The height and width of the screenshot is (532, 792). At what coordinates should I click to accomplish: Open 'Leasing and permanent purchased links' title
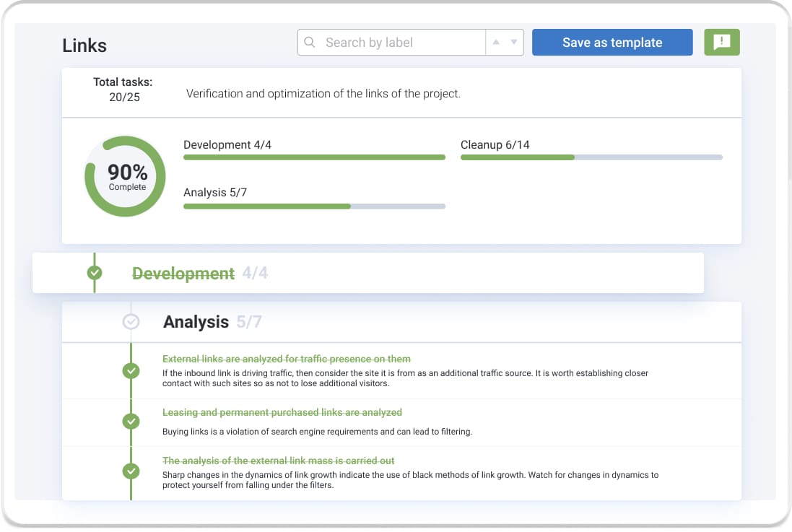coord(282,412)
